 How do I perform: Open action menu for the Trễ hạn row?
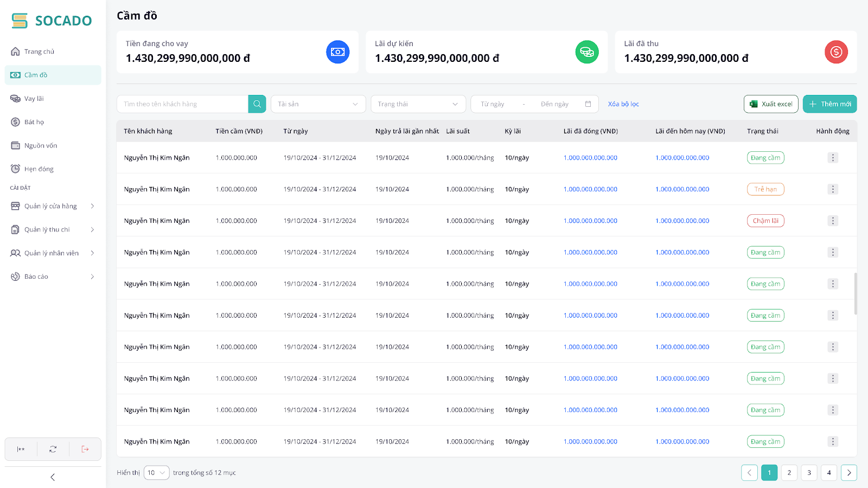tap(833, 189)
